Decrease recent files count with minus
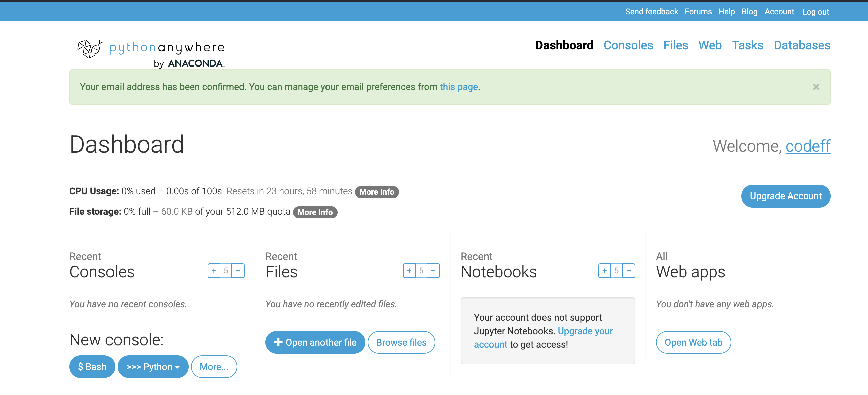Screen dimensions: 868x395 (x=433, y=271)
